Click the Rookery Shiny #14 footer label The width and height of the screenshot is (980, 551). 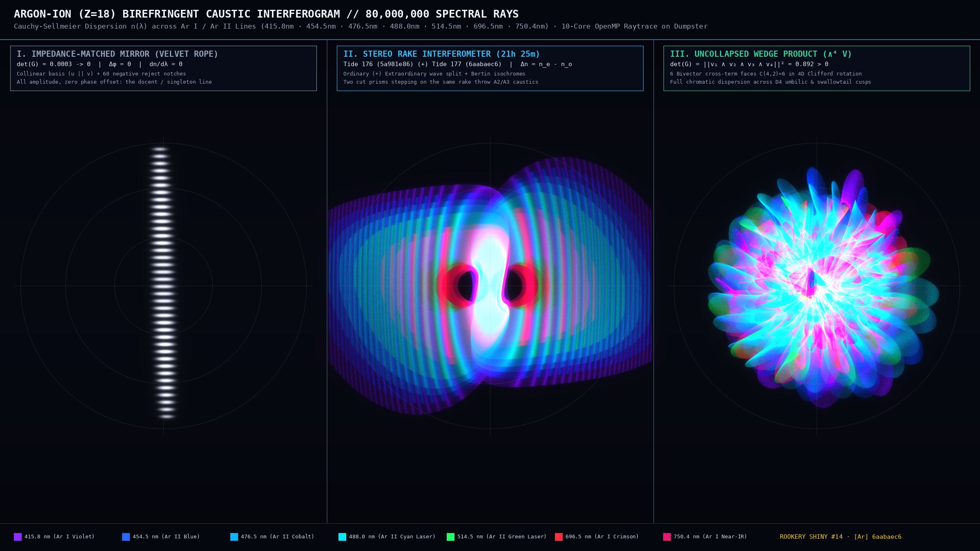(x=840, y=537)
